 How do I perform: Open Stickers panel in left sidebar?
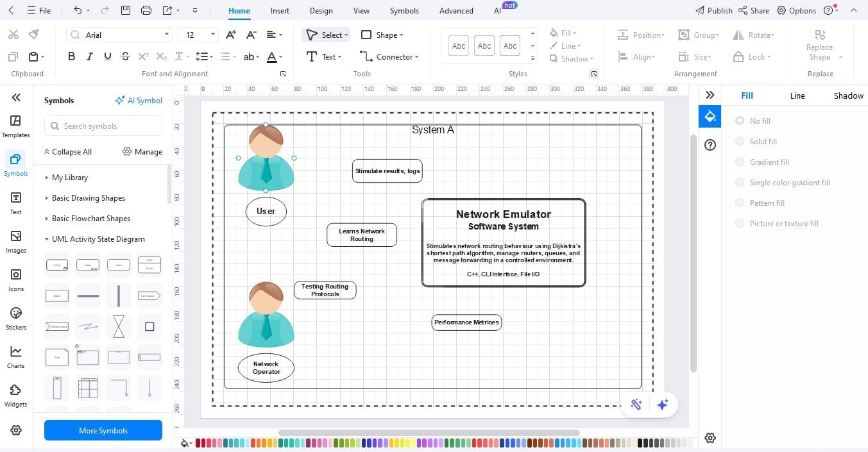(16, 319)
